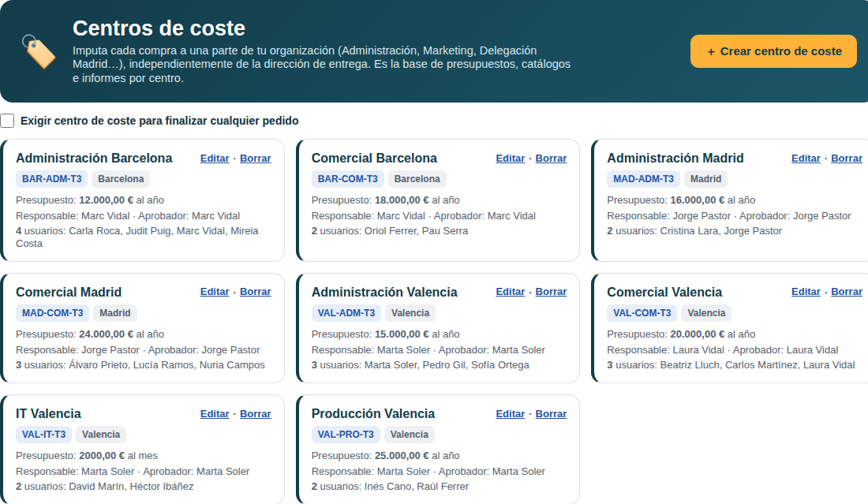This screenshot has width=868, height=504.
Task: Click Responsable Laura Vidal line
Action: click(x=722, y=350)
